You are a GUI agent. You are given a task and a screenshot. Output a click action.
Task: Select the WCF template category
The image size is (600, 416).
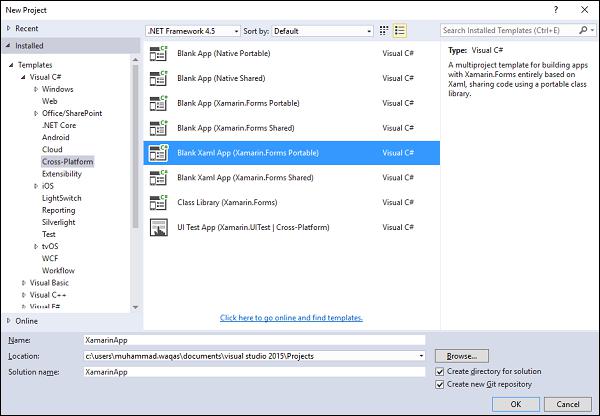pos(50,258)
